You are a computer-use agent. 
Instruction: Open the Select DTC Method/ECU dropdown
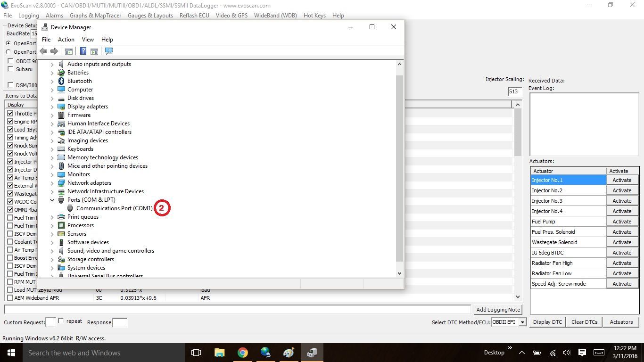tap(522, 322)
